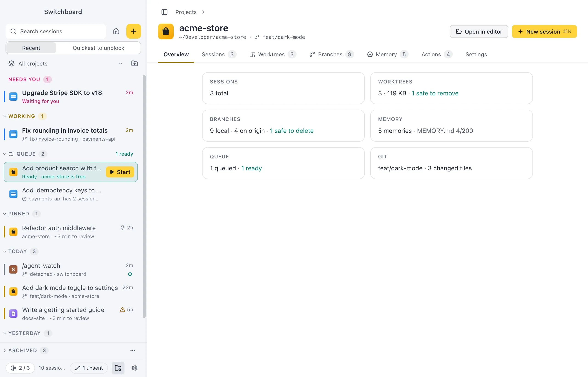Collapse the TODAY section
The image size is (588, 377).
(5, 251)
